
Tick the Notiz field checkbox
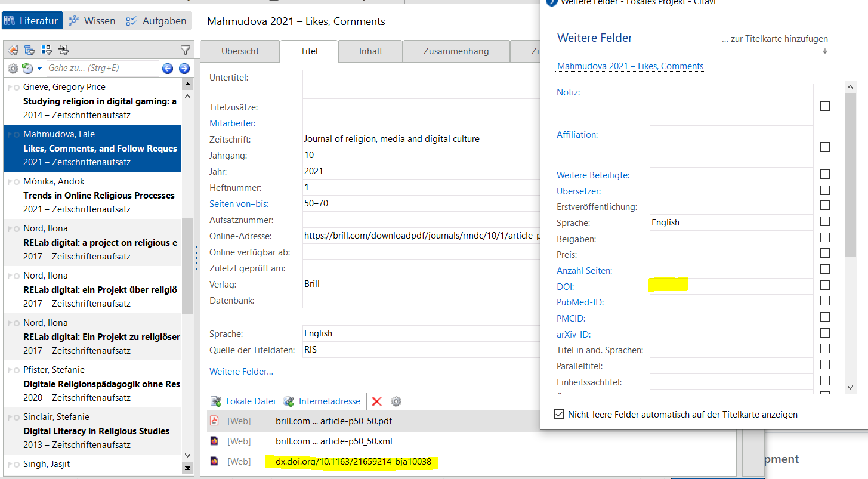[x=825, y=106]
